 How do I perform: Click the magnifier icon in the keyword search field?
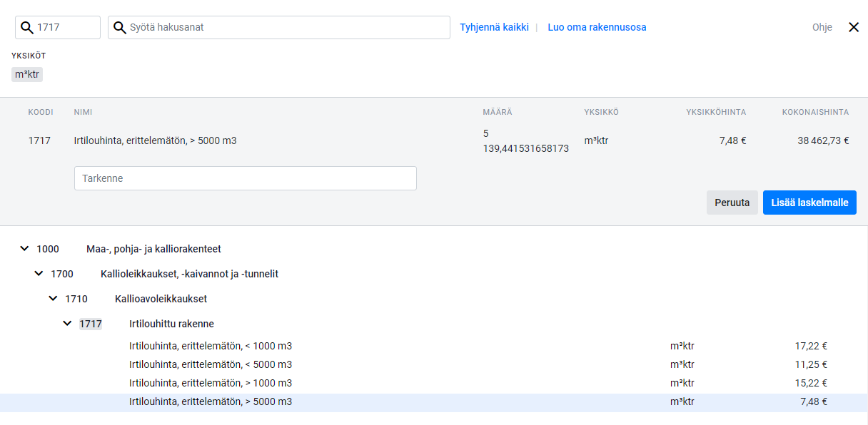[120, 28]
